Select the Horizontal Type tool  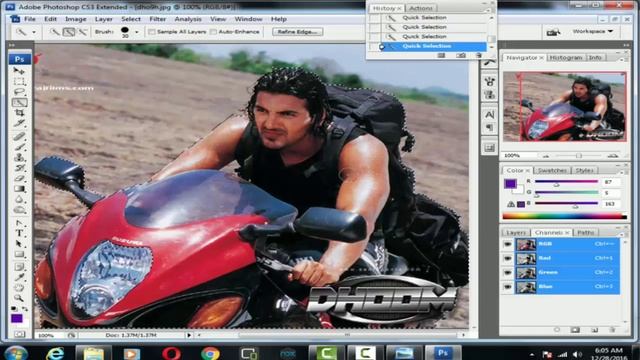[x=19, y=233]
